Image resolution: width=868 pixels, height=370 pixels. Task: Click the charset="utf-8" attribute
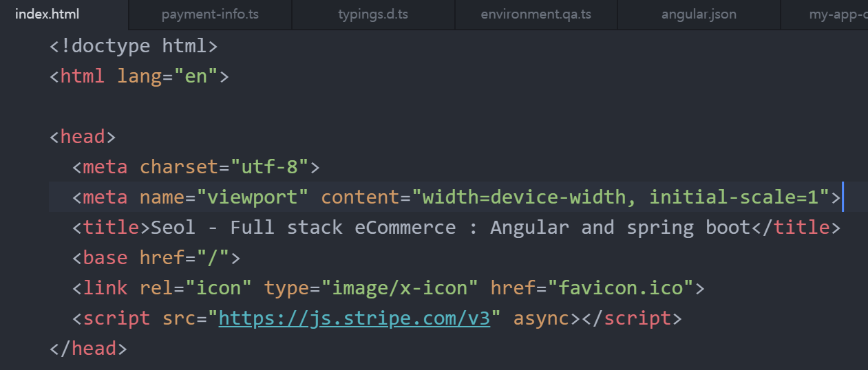[x=224, y=167]
